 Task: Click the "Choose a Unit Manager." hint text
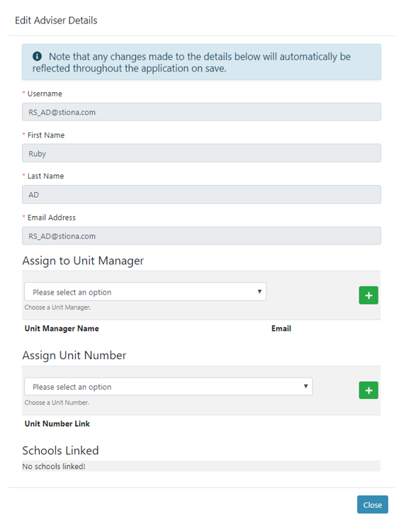pyautogui.click(x=57, y=307)
